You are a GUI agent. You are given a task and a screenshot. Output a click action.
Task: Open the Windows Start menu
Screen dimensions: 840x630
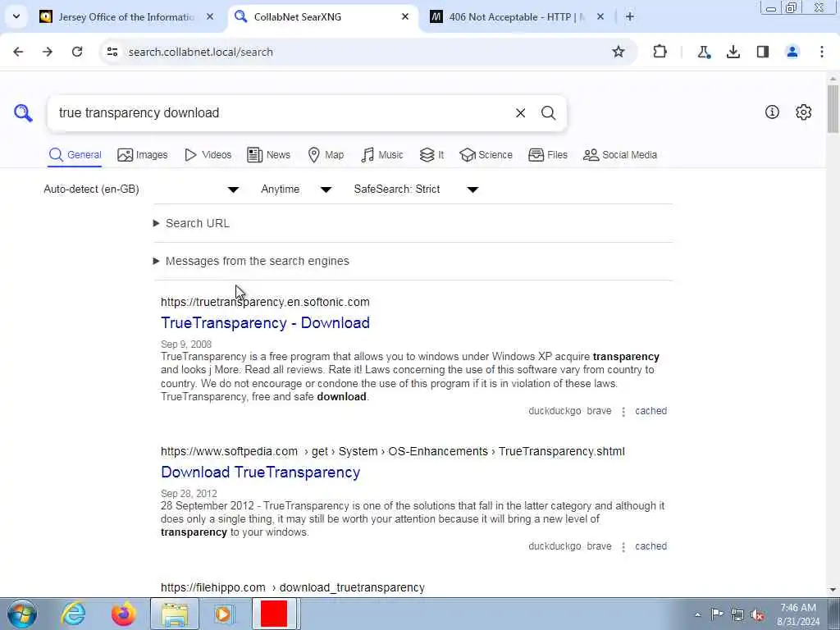22,614
